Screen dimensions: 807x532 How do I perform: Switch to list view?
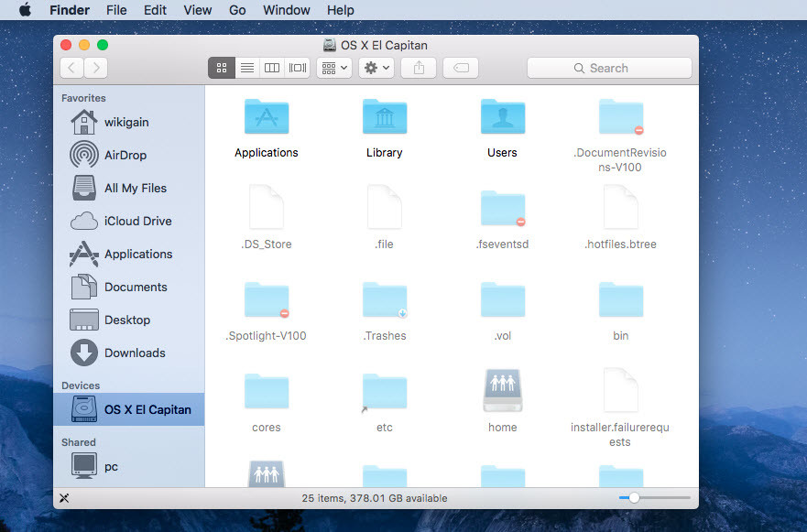tap(246, 67)
